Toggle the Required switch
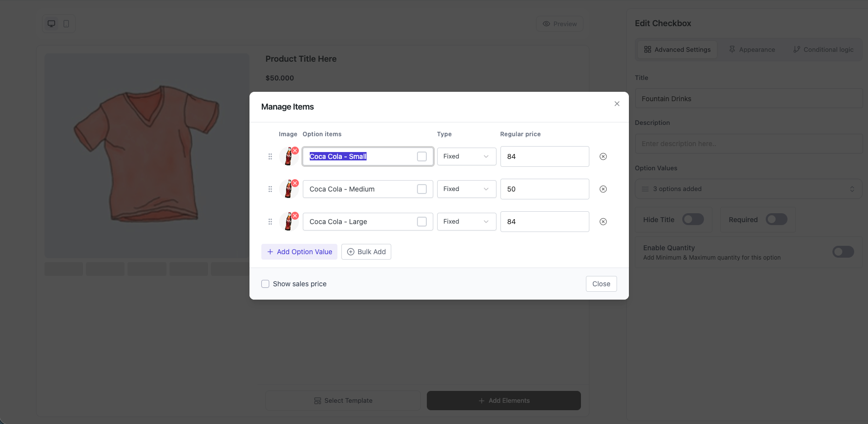Screen dimensions: 868x424 pos(777,219)
